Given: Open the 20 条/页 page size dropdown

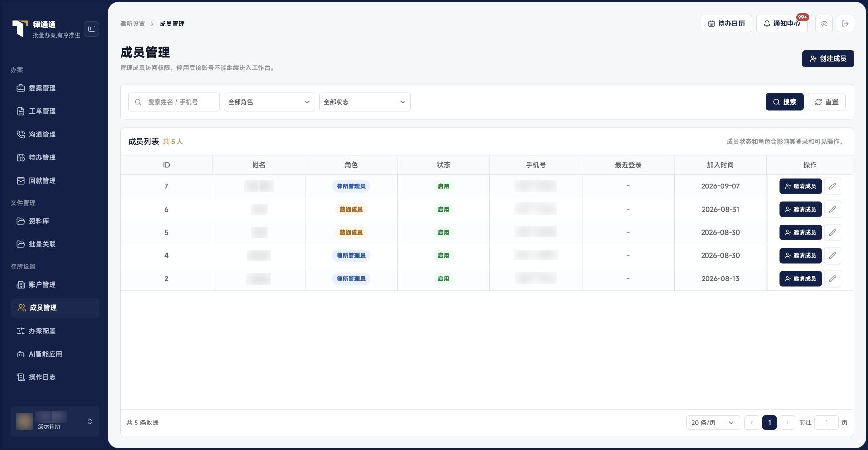Looking at the screenshot, I should 713,423.
